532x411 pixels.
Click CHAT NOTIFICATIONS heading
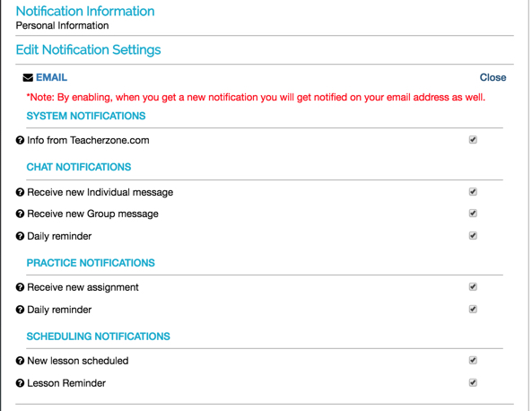[x=79, y=167]
